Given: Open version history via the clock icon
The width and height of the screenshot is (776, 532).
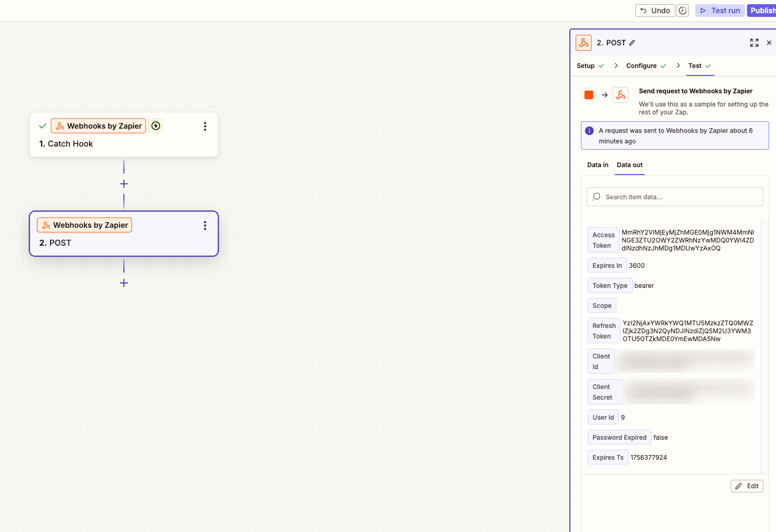Looking at the screenshot, I should click(682, 10).
